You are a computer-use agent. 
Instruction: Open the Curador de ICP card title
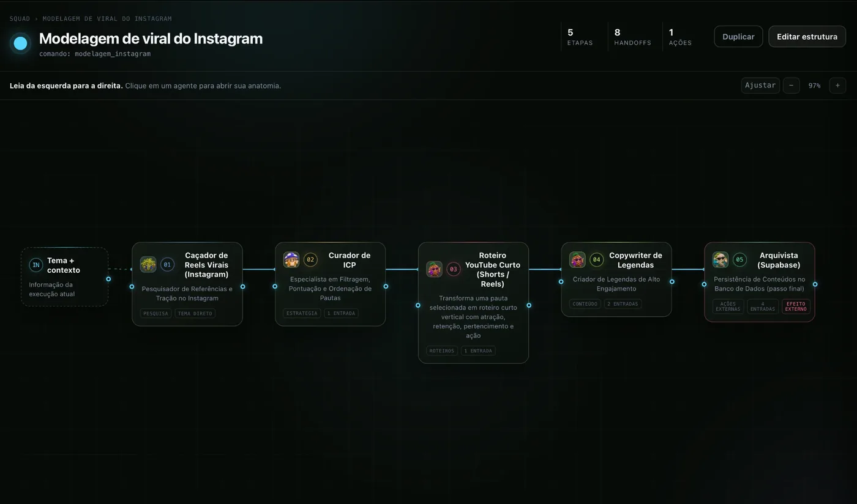[350, 260]
